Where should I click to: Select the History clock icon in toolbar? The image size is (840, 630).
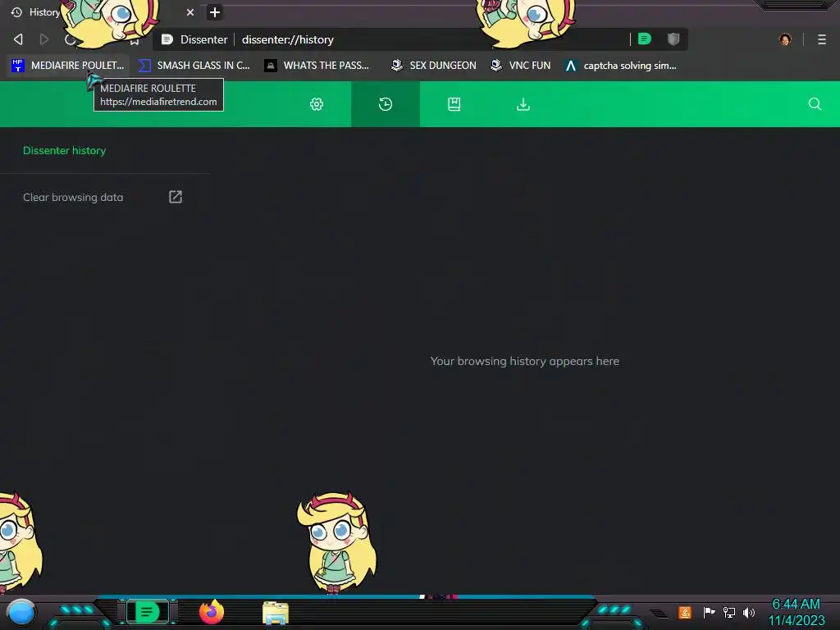pyautogui.click(x=386, y=104)
